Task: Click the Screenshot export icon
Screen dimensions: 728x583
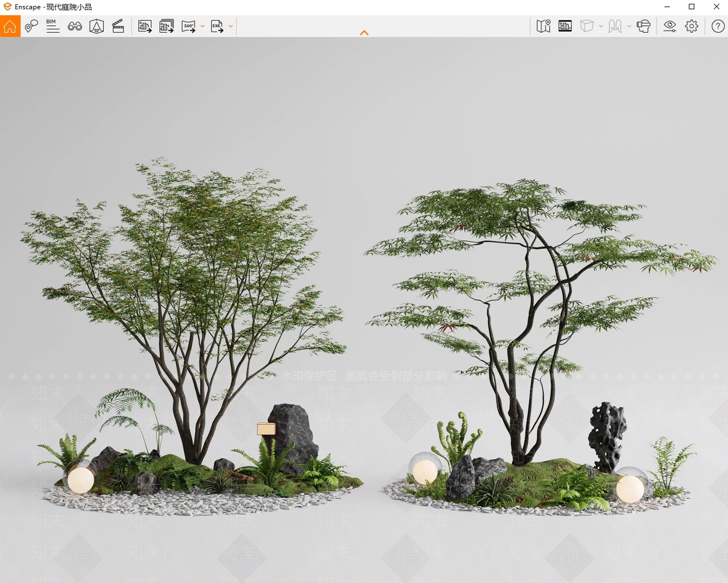Action: [145, 26]
